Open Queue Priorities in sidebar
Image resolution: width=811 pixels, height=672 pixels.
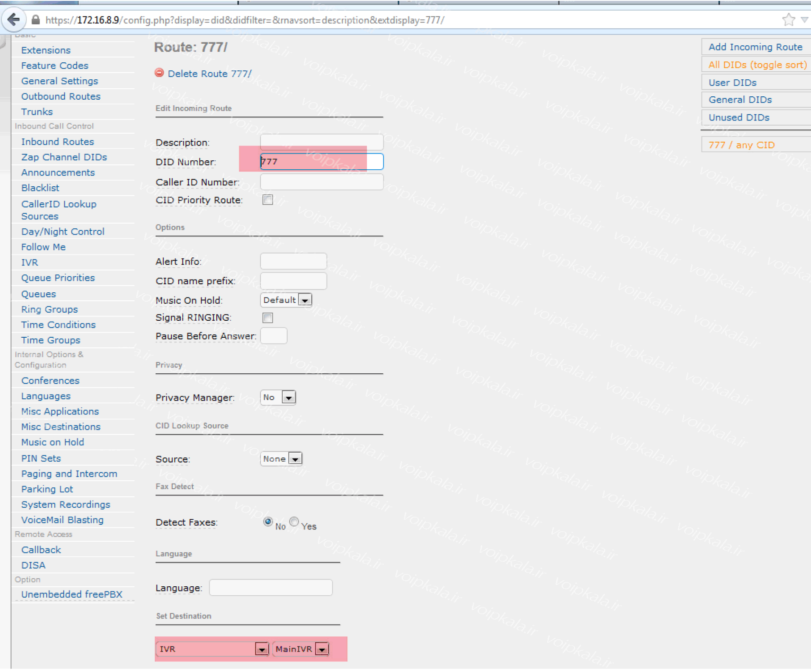[58, 278]
